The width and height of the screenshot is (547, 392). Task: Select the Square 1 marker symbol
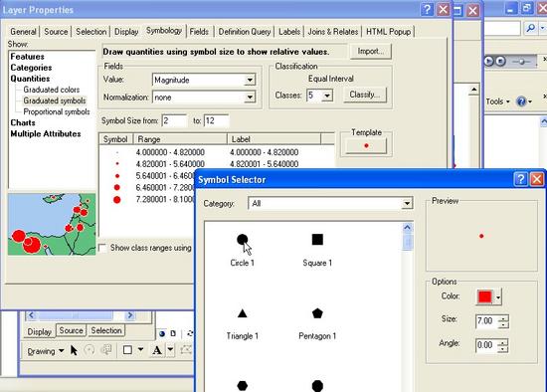(317, 240)
